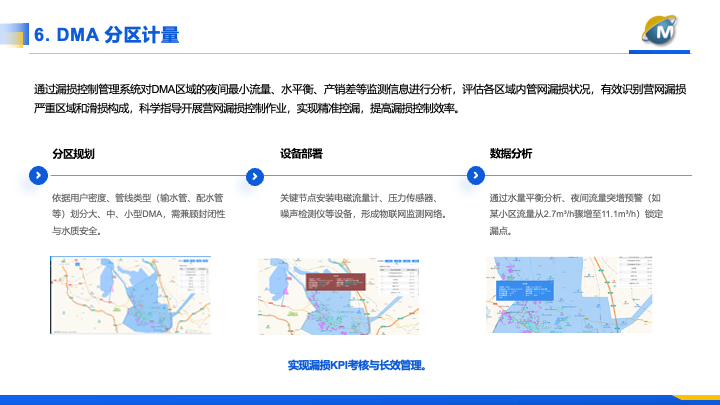Viewport: 720px width, 405px height.
Task: Click the 设备部署 heading
Action: pos(301,153)
